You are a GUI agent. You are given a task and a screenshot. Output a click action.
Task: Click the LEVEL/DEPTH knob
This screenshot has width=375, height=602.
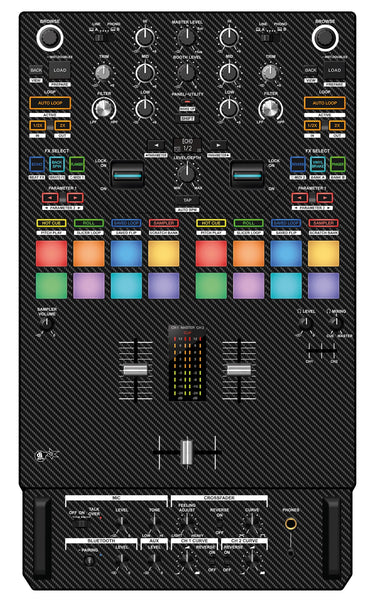pos(187,173)
